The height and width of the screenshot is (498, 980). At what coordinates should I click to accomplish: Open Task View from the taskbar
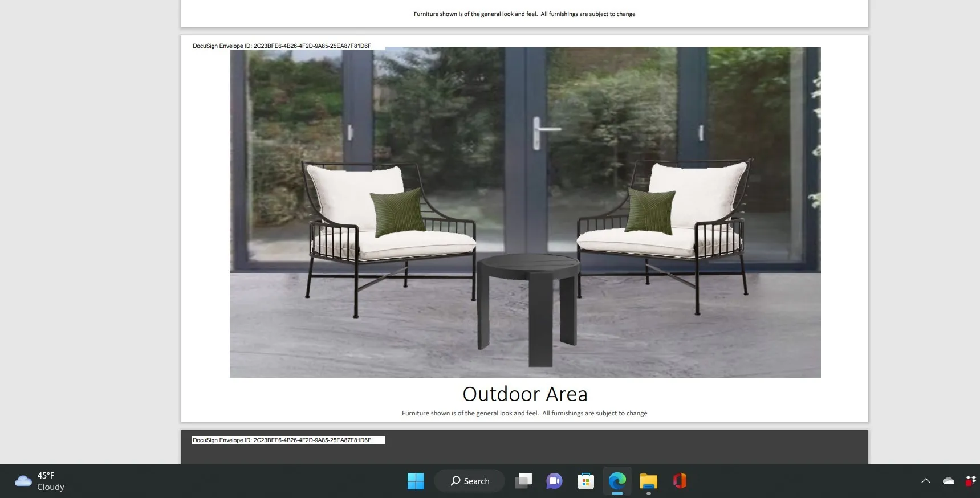(523, 481)
